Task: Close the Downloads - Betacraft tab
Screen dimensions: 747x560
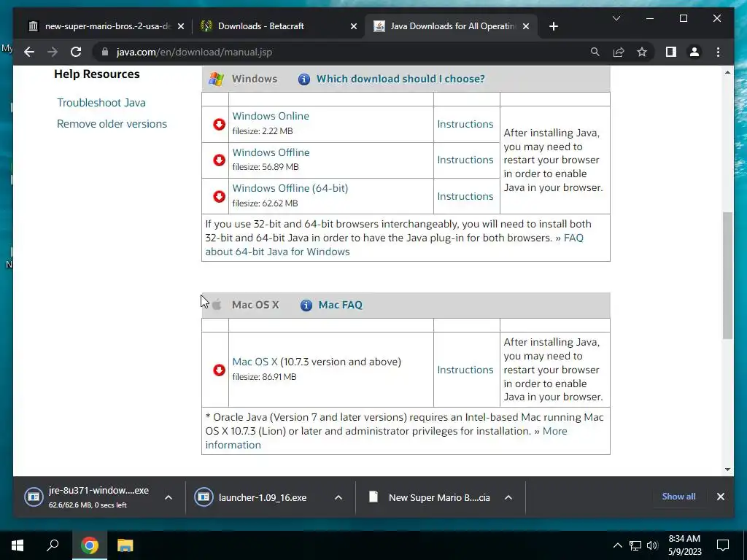Action: point(354,26)
